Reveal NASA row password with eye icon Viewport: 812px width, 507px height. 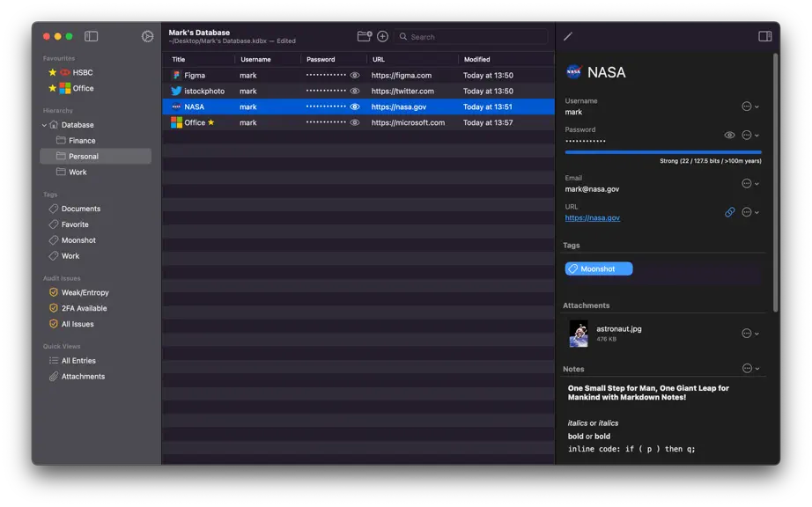(x=355, y=107)
